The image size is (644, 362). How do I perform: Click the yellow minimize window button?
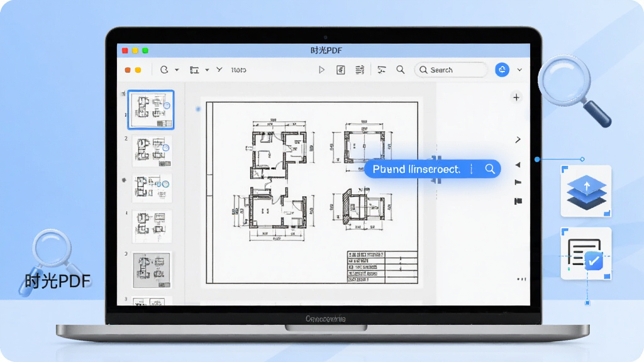tap(135, 50)
